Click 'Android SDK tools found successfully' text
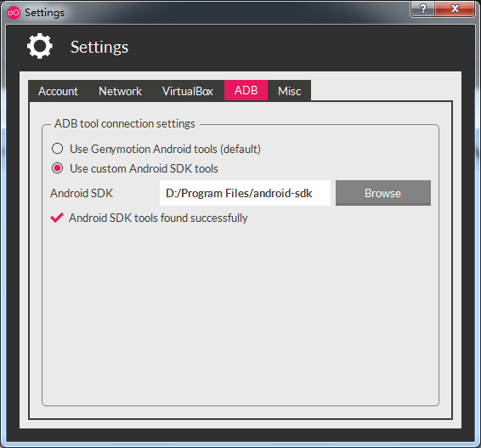 [158, 218]
